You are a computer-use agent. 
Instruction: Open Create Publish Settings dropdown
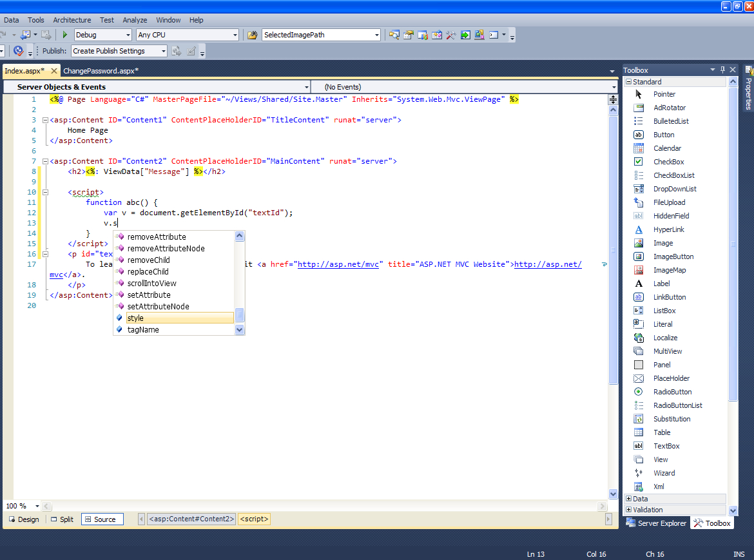pyautogui.click(x=164, y=51)
